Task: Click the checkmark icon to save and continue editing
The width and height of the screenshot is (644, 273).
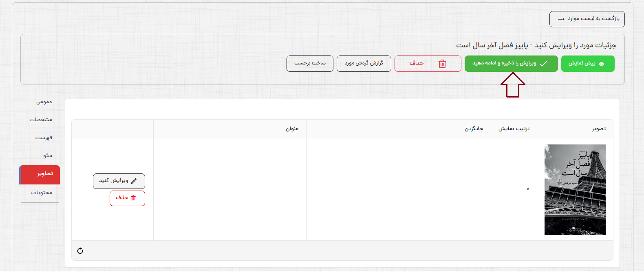Action: point(543,64)
